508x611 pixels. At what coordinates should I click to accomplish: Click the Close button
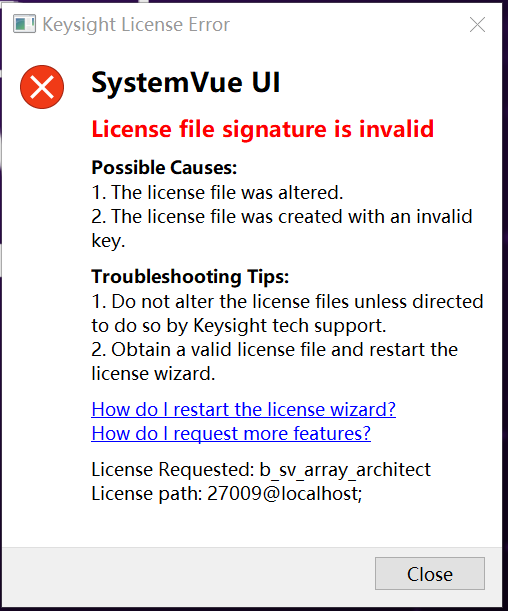[430, 574]
